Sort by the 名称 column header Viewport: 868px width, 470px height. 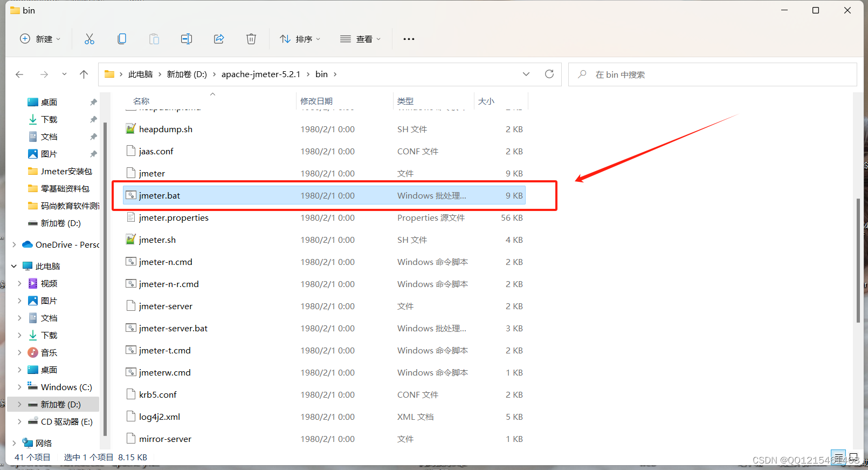[x=141, y=101]
